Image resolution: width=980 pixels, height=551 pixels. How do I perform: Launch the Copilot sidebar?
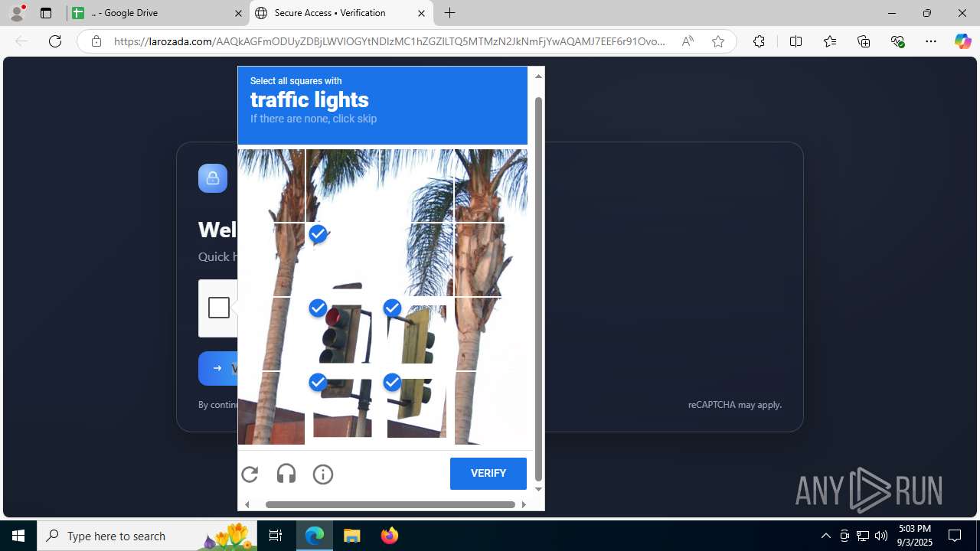tap(962, 41)
